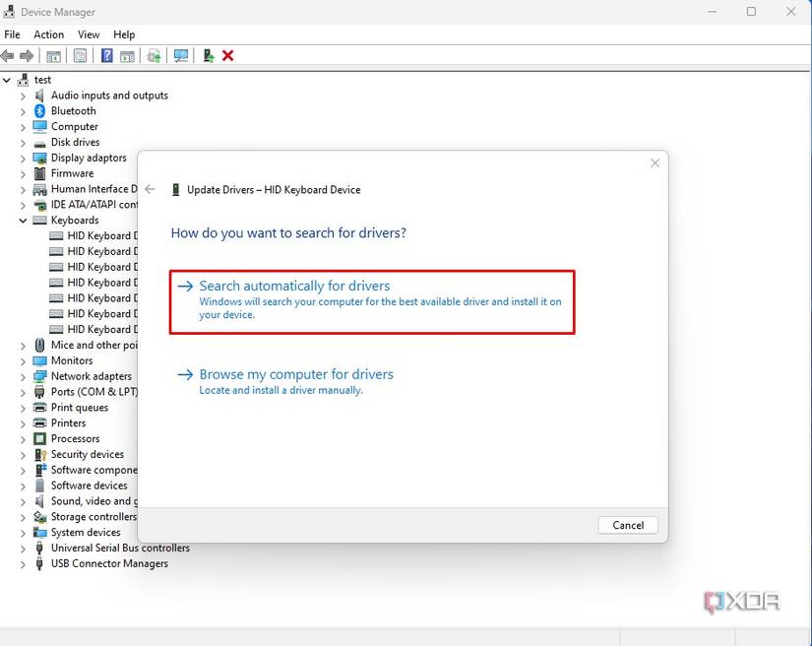
Task: Select Software devices in the tree
Action: coord(89,485)
